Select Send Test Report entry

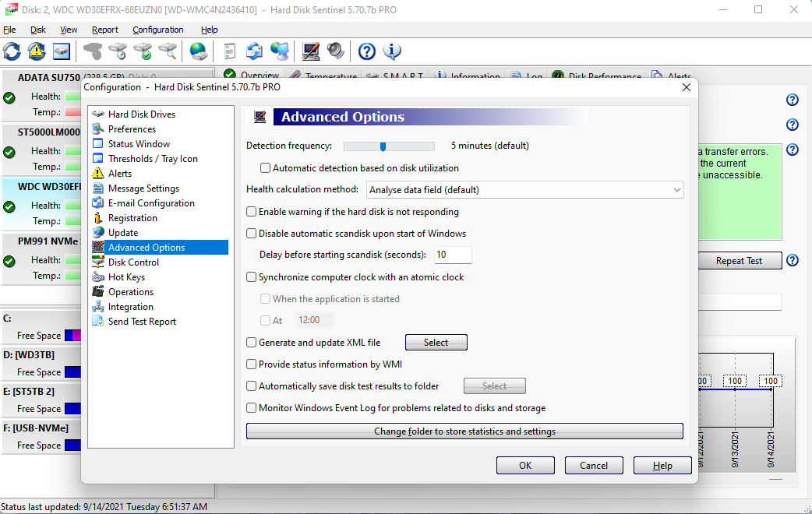pos(142,322)
